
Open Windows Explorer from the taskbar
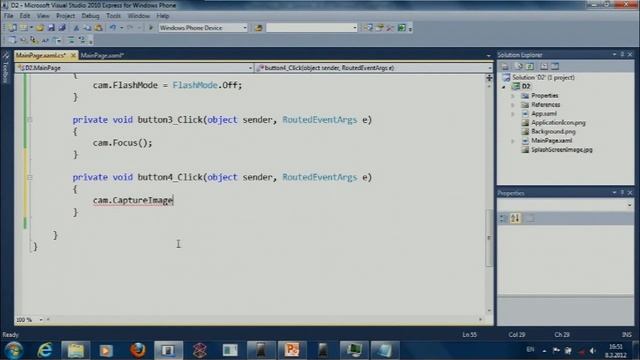pos(76,350)
